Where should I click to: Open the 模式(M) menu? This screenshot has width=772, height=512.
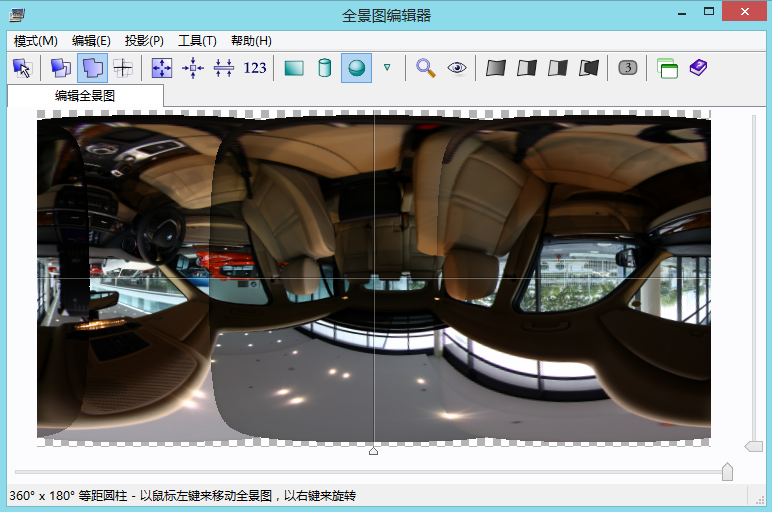coord(36,41)
